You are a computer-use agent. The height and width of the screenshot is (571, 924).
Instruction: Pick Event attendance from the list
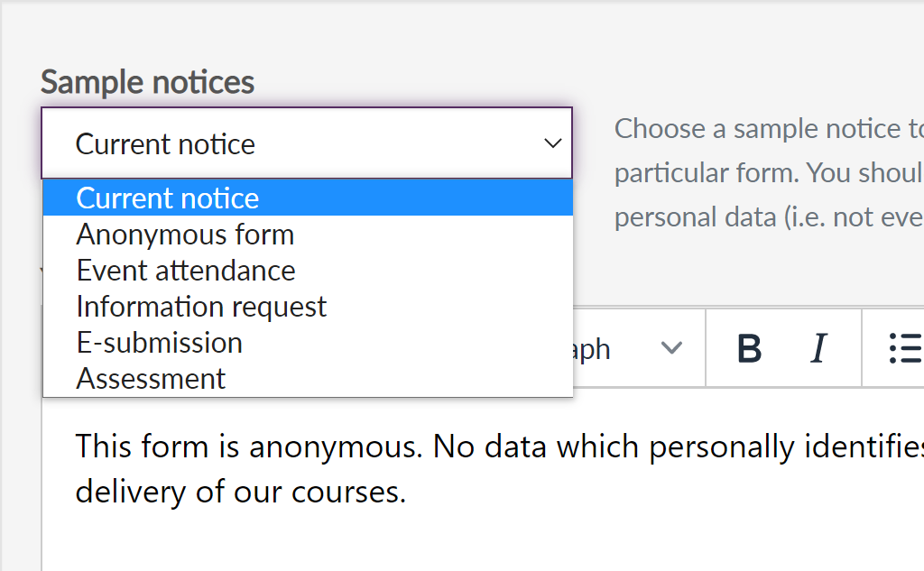pos(186,271)
